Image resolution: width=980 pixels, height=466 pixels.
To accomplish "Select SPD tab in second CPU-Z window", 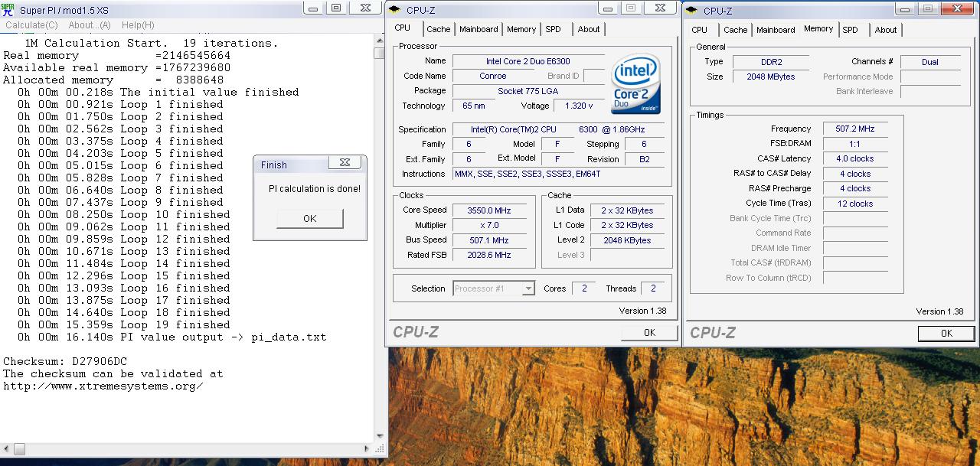I will (x=850, y=30).
